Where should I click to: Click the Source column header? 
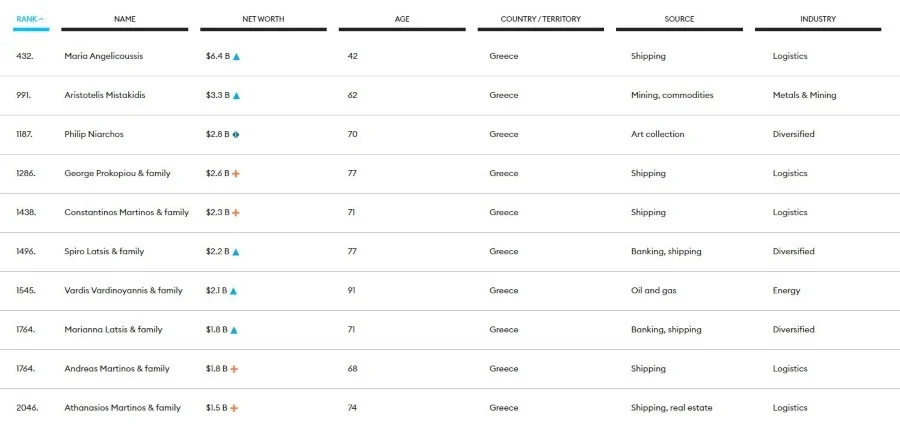[679, 19]
